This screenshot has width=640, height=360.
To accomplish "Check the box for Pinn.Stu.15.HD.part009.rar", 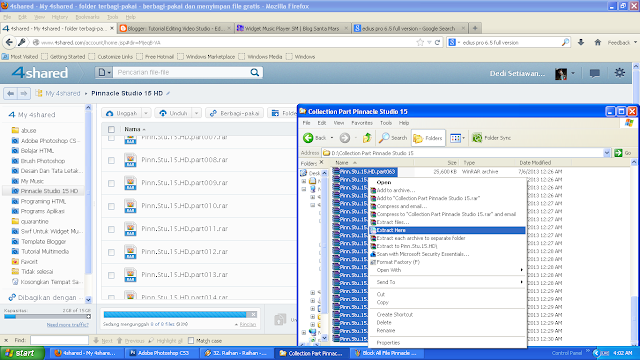I will click(111, 183).
